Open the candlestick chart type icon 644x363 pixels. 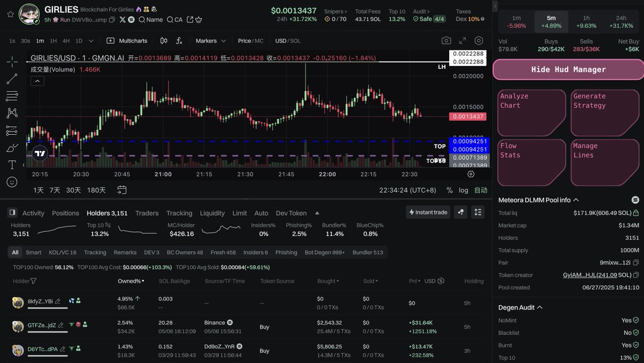tap(163, 41)
